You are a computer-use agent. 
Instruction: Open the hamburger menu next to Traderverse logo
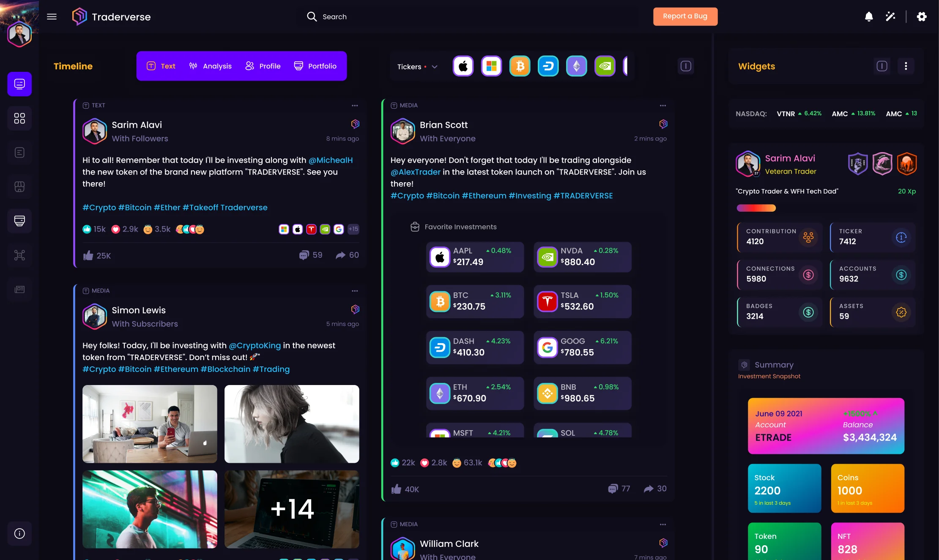[51, 16]
